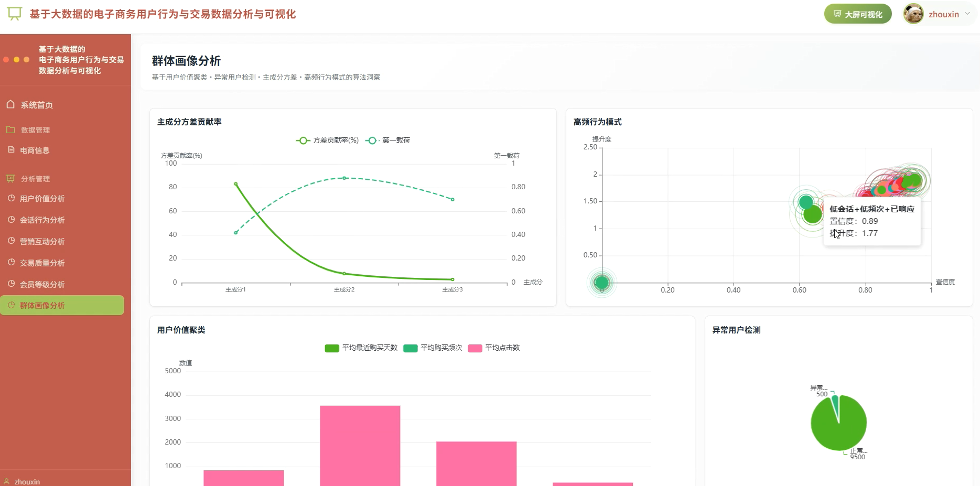Click the 正常 pie label 9500
Screen dimensions: 980x486
tap(858, 457)
